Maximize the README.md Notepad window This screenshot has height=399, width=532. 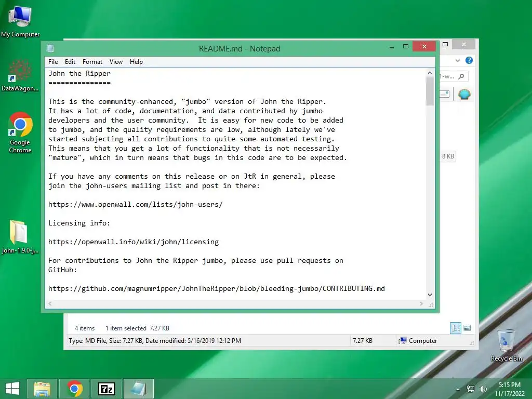405,46
